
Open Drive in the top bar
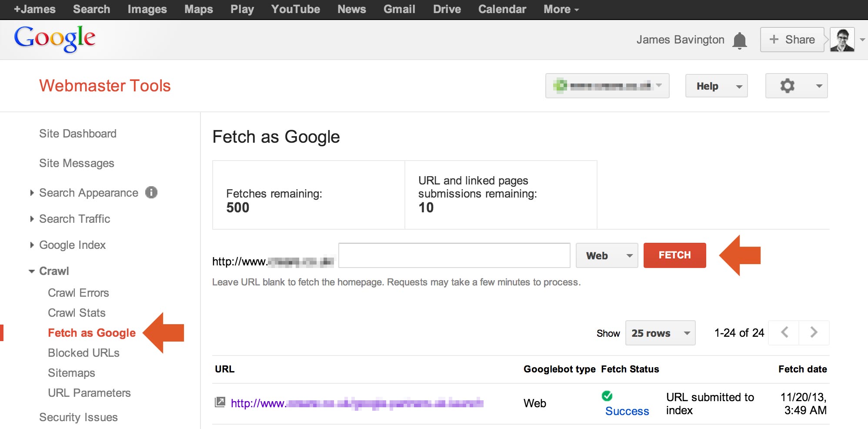(x=447, y=9)
